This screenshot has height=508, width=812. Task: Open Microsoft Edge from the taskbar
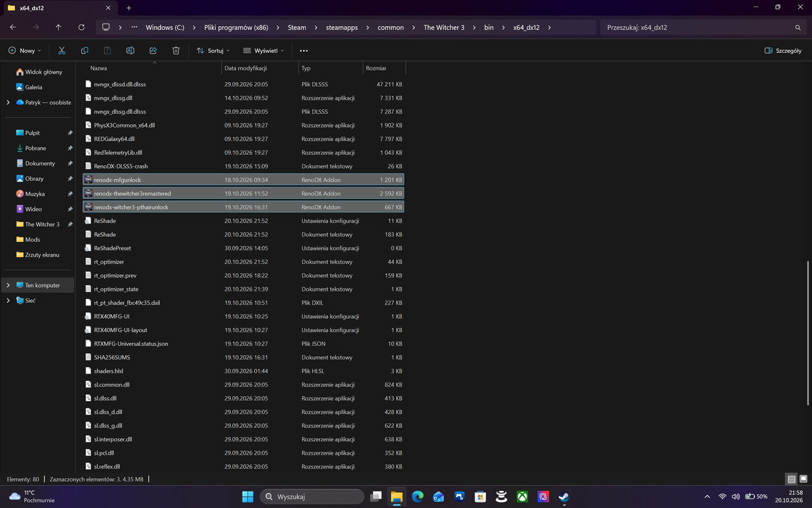(417, 497)
